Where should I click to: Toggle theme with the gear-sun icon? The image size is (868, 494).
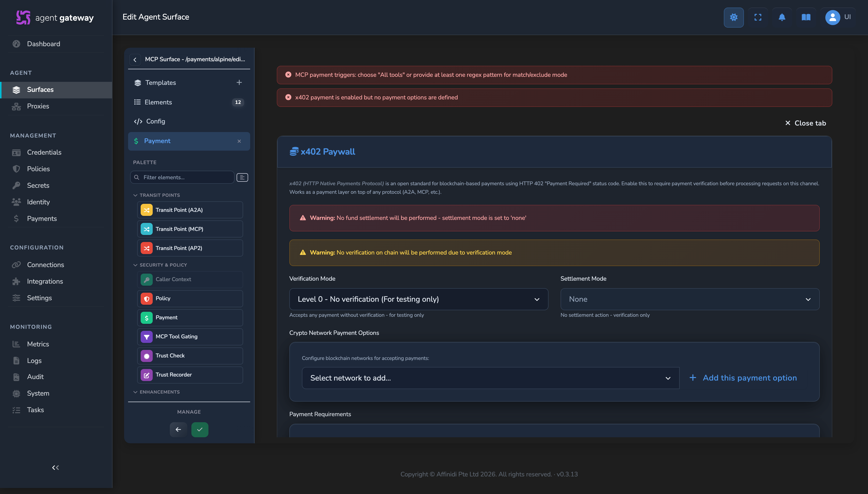click(x=734, y=17)
